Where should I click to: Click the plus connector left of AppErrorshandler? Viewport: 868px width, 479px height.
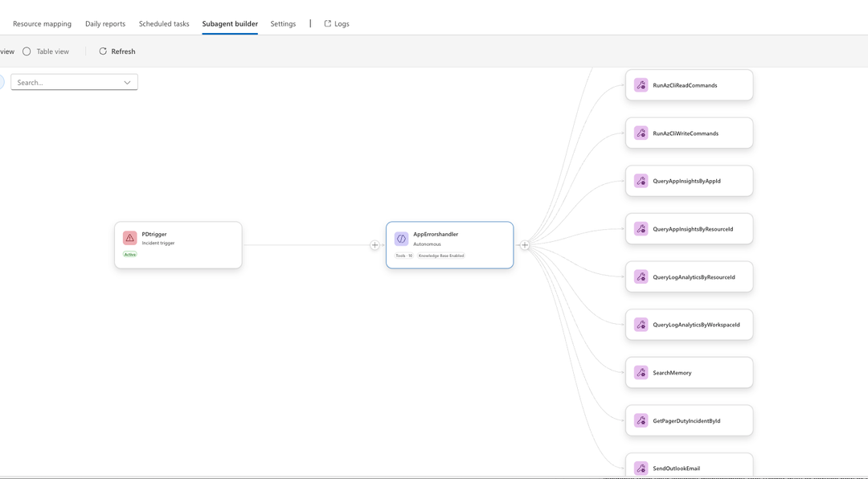(375, 245)
